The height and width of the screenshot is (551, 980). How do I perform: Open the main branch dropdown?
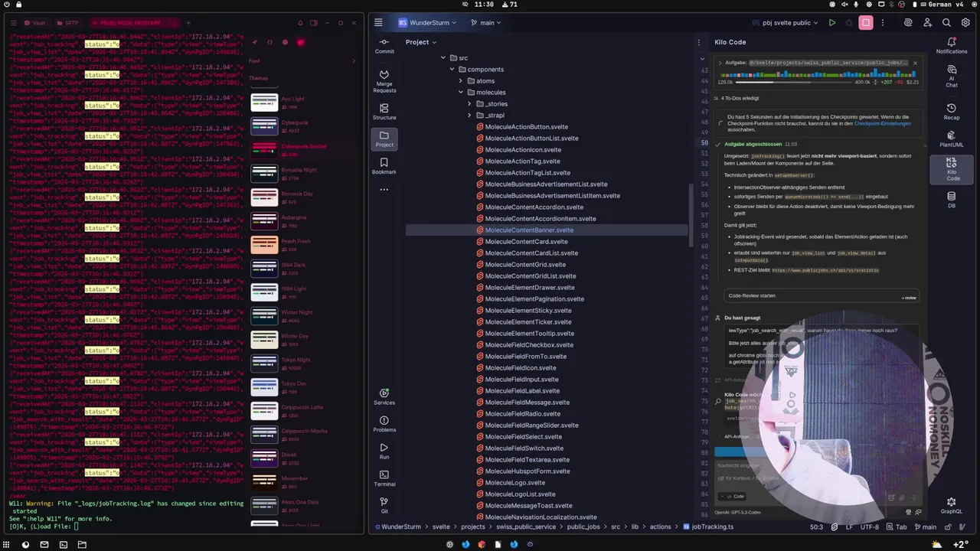coord(485,23)
